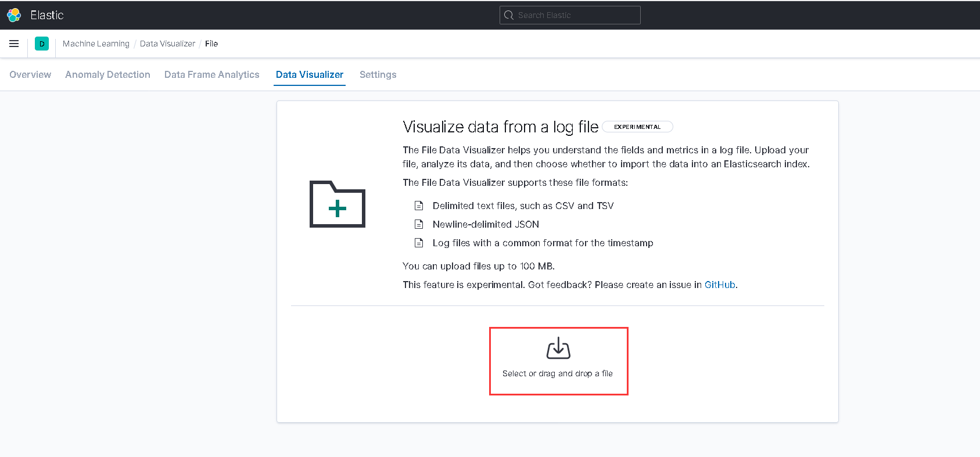Focus the Search Elastic field
Viewport: 980px width, 457px height.
pos(575,15)
